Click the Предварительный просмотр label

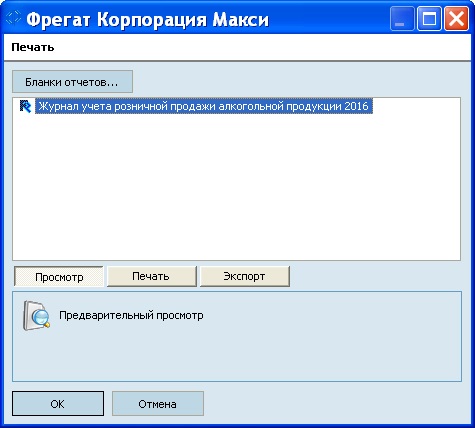click(131, 315)
